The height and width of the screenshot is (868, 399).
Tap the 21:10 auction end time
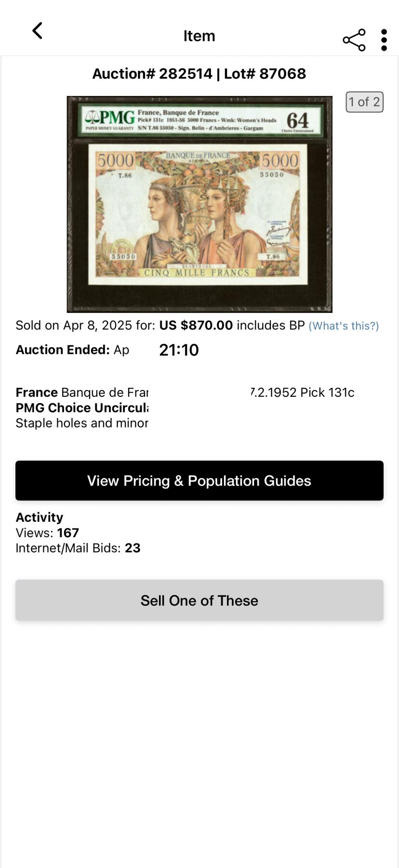click(x=179, y=350)
